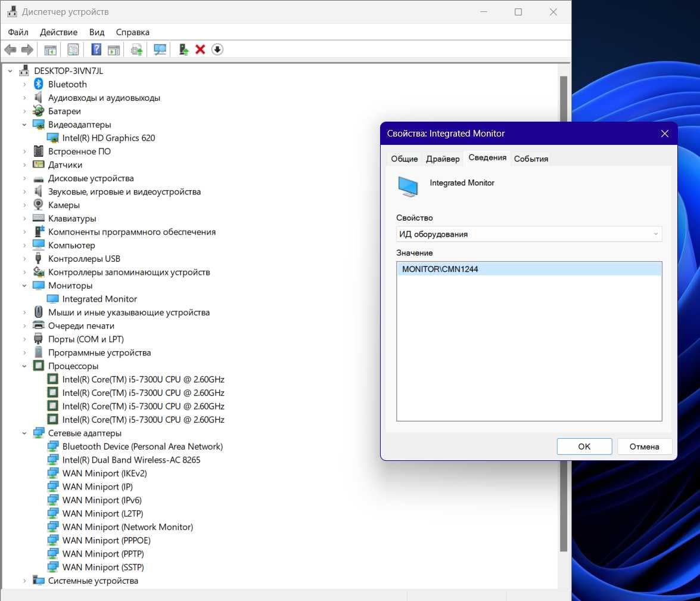Switch to the Драйвер tab

point(443,159)
